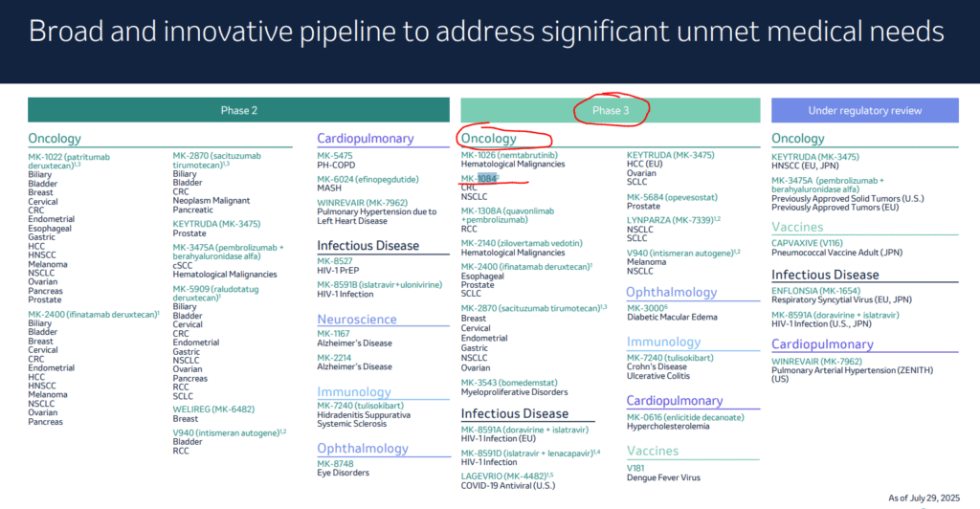Click the 'Eye Disorders' indication
This screenshot has height=509, width=980.
coord(344,473)
